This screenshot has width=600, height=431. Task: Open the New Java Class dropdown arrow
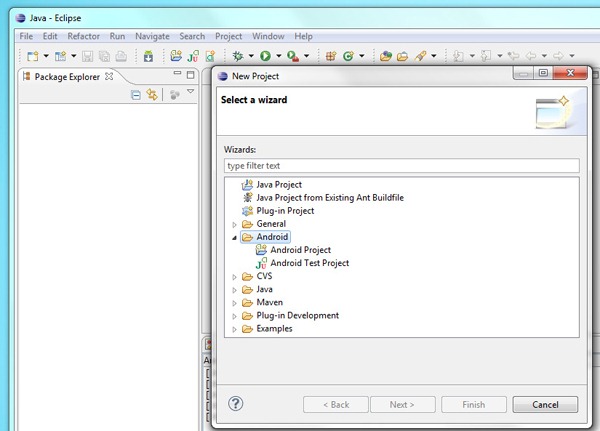point(362,56)
